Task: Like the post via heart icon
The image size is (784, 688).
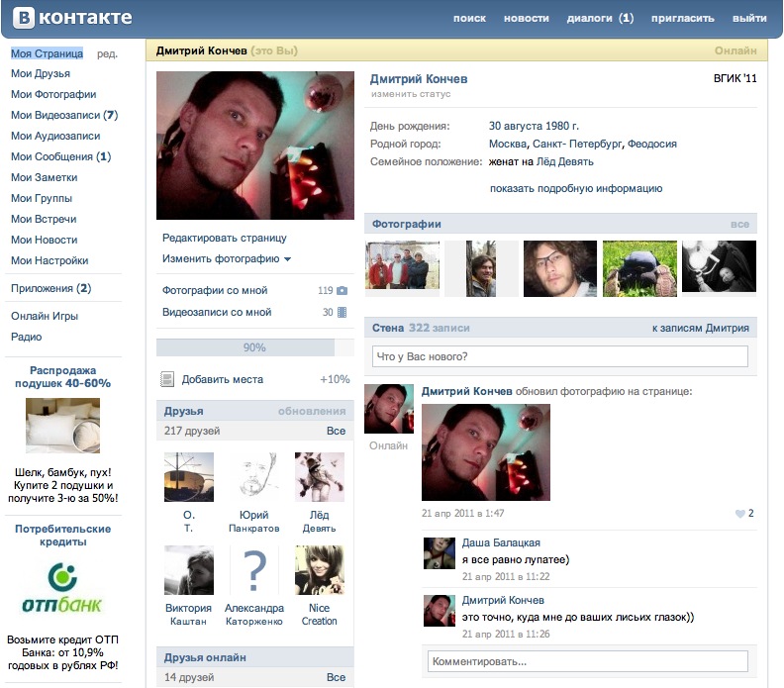Action: 739,514
